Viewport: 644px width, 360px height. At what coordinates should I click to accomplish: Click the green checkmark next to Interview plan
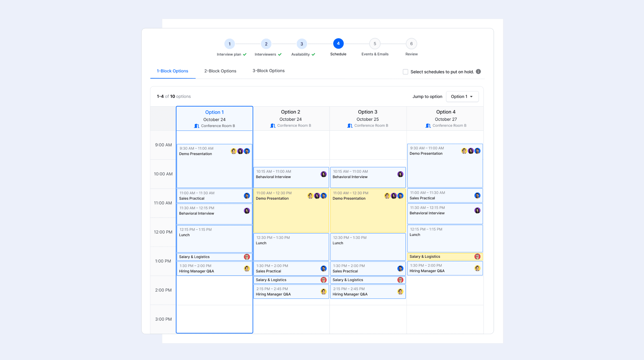click(244, 54)
